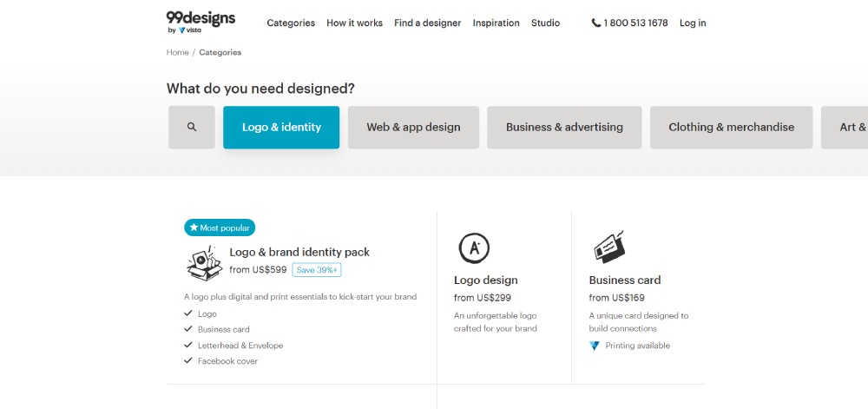The image size is (868, 409).
Task: Click the Log in link
Action: 693,23
